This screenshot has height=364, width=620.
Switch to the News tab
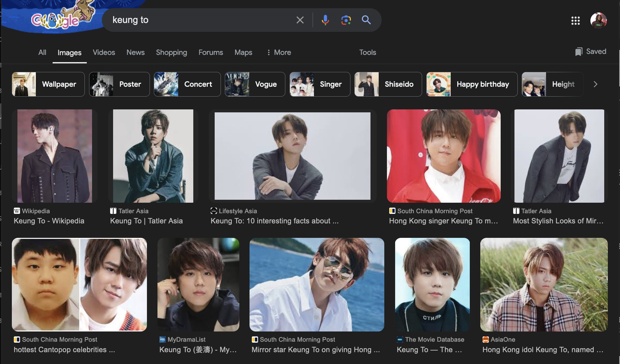pyautogui.click(x=135, y=53)
